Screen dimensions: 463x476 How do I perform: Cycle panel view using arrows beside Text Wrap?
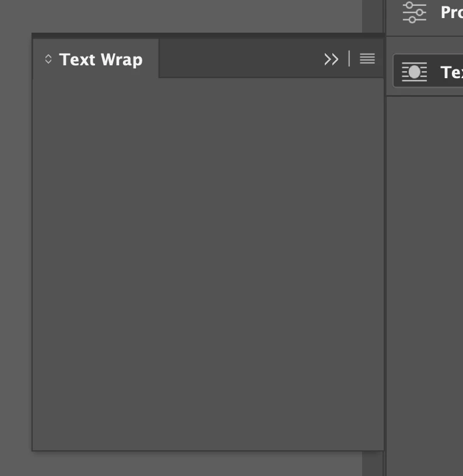48,59
